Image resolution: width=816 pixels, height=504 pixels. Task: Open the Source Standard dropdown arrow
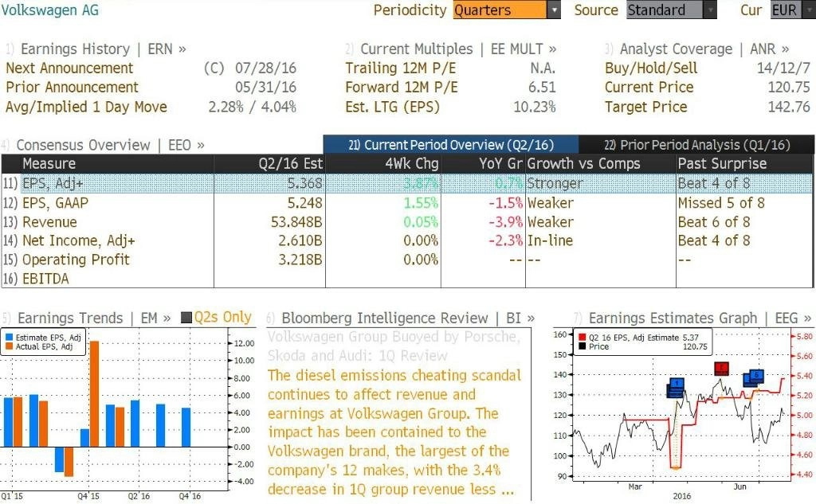[710, 10]
